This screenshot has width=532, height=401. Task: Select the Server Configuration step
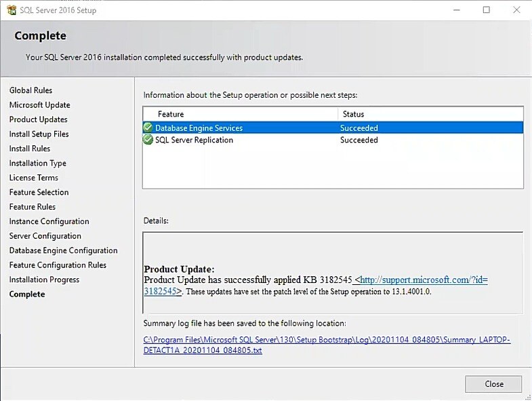coord(45,236)
